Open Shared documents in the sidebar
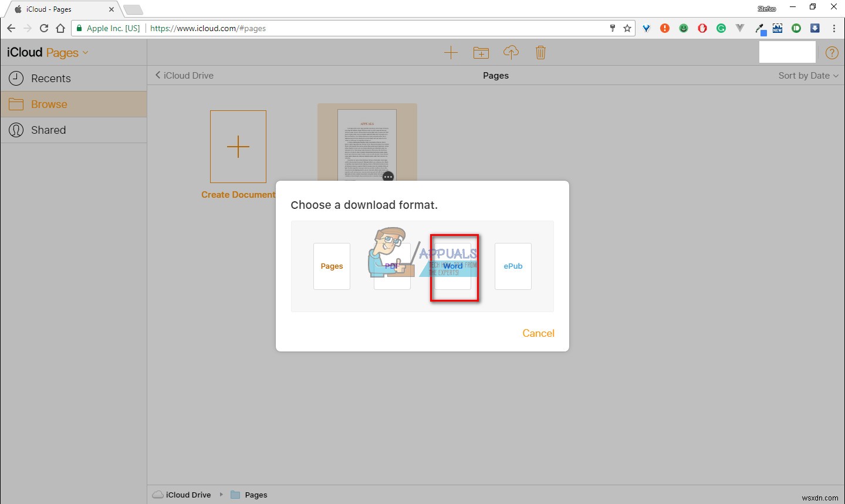 tap(73, 130)
